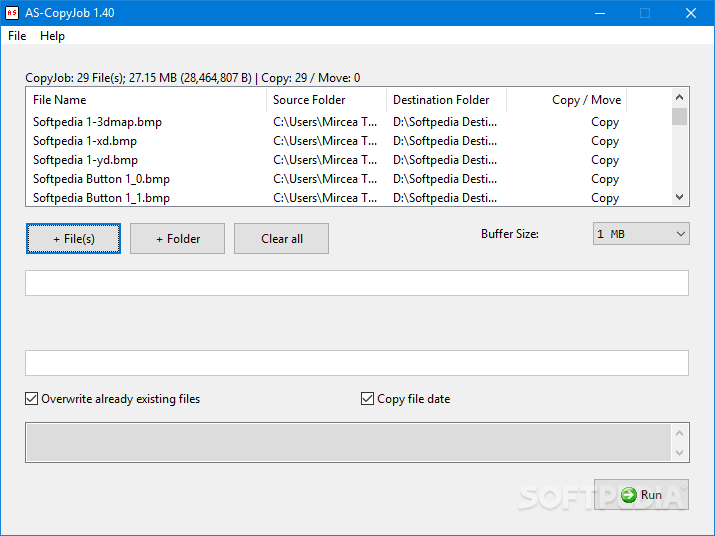Click the green arrow icon on the Run button
Image resolution: width=715 pixels, height=536 pixels.
tap(628, 495)
